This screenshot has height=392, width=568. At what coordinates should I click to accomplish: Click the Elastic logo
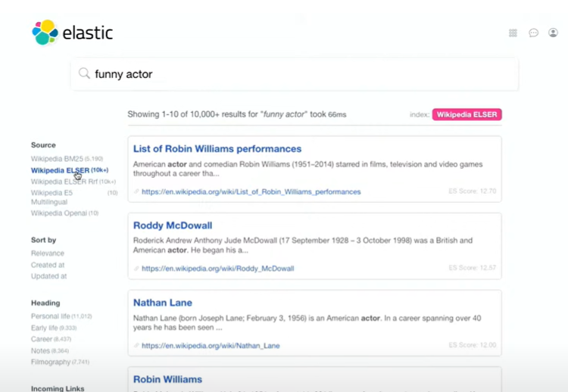(x=73, y=33)
